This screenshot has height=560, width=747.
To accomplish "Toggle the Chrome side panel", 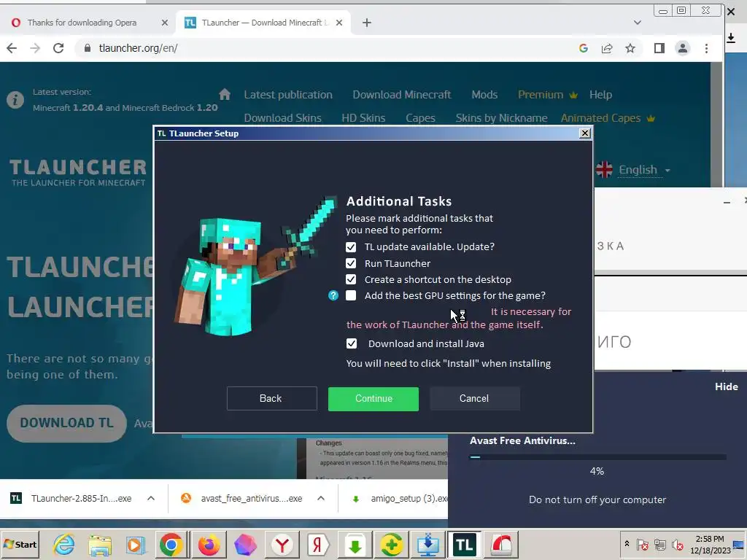I will [x=659, y=48].
